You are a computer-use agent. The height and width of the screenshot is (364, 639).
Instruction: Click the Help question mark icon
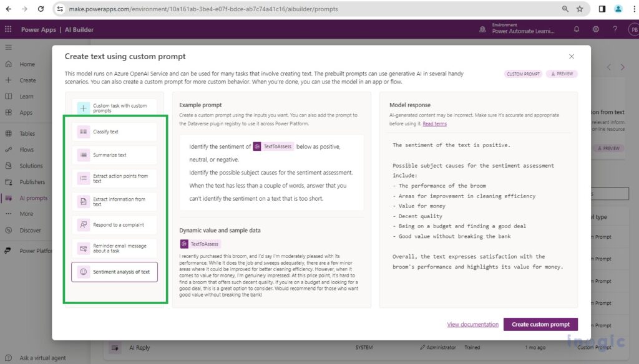coord(615,29)
